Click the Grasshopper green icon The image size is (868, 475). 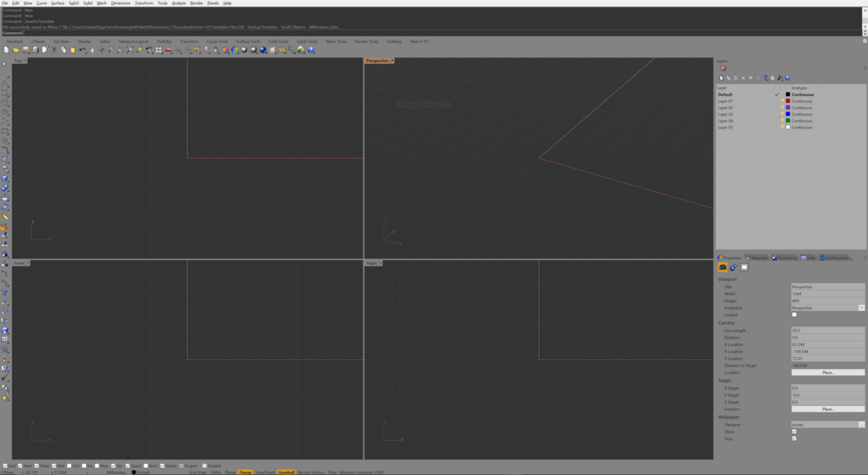[301, 50]
